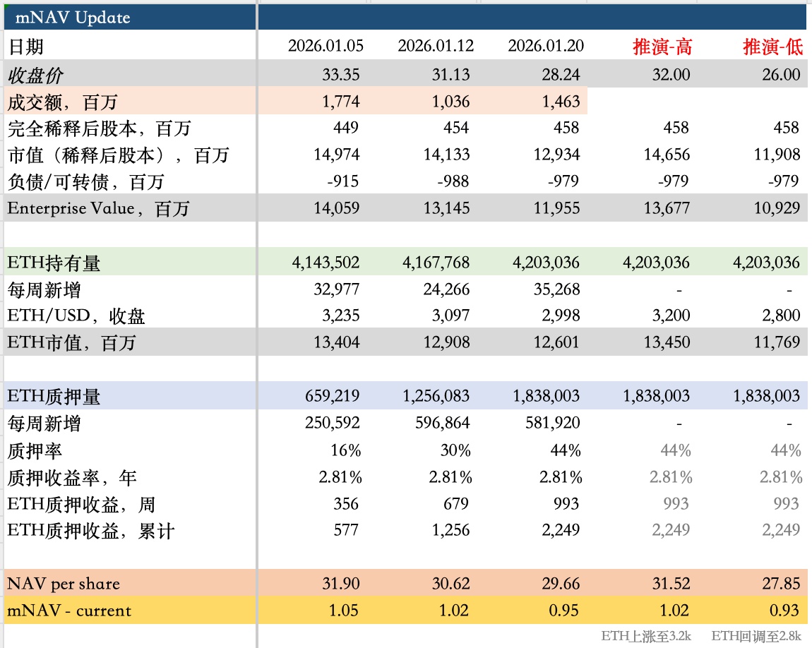Select the 2026.01.05 date column header

[326, 47]
